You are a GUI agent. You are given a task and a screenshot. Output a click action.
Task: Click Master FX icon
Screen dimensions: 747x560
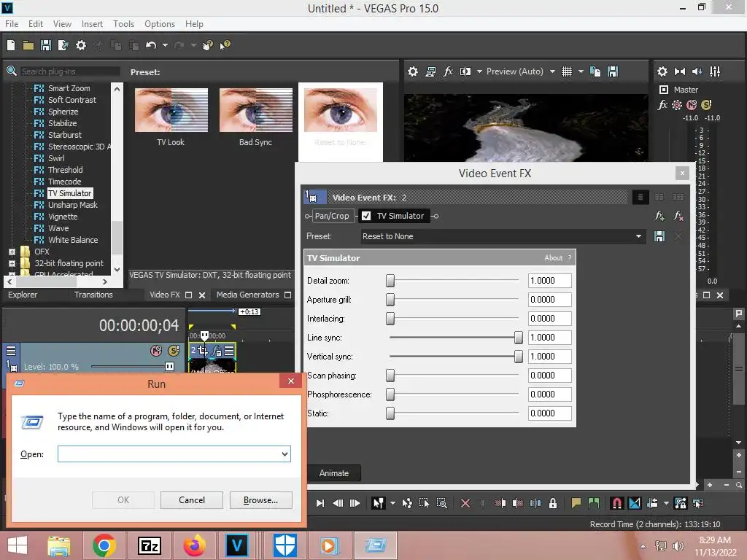pos(662,105)
